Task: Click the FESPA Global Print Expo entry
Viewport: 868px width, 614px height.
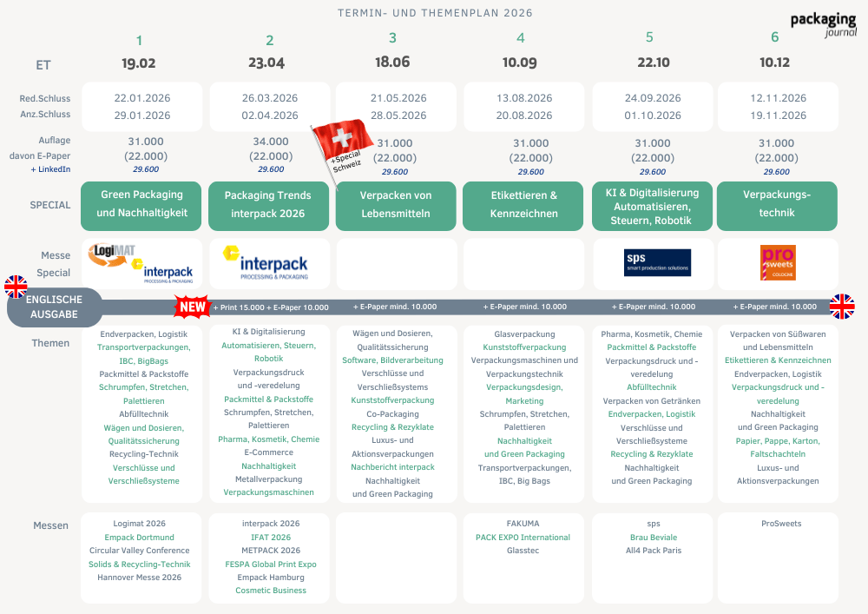Action: point(270,564)
